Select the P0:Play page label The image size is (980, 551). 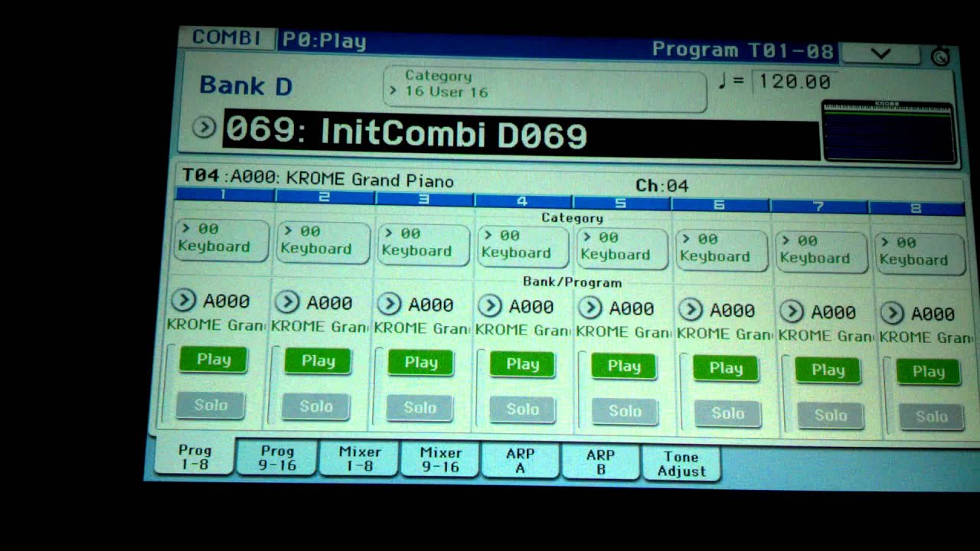(x=325, y=41)
